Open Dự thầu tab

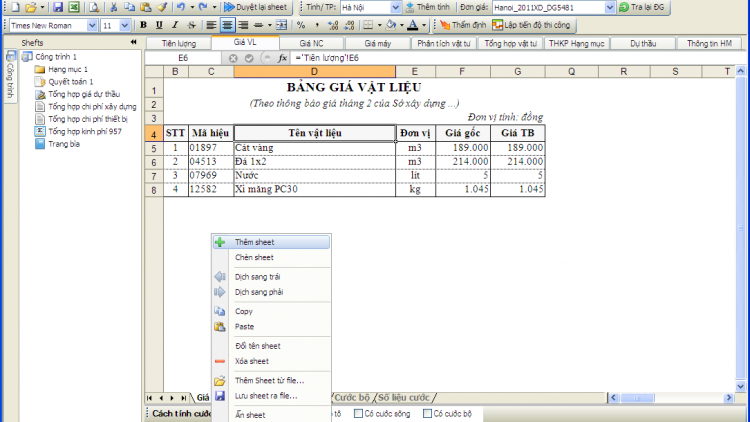(x=643, y=44)
